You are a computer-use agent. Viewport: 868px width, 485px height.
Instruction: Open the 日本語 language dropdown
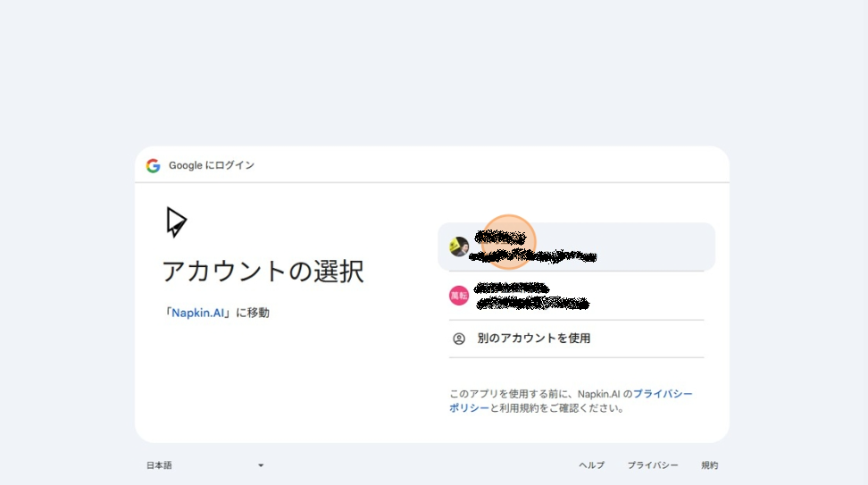point(204,465)
